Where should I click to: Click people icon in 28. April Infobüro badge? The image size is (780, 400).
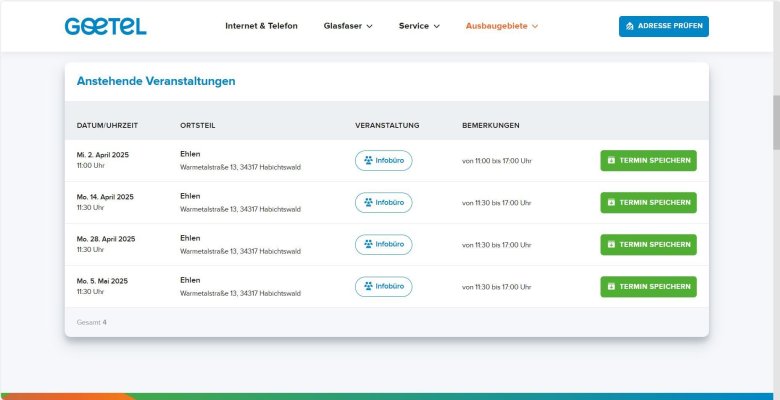368,244
